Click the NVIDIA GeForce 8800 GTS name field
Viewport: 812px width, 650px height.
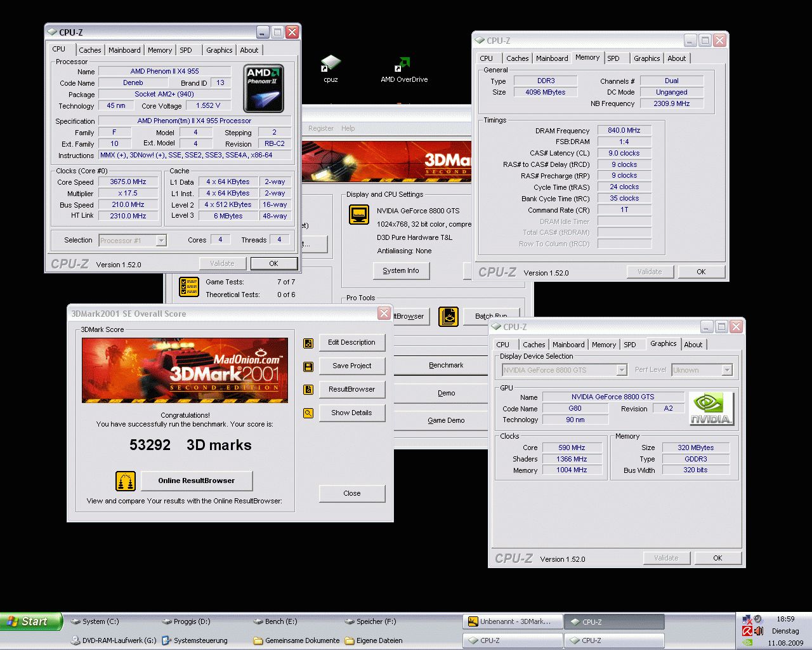pos(613,397)
